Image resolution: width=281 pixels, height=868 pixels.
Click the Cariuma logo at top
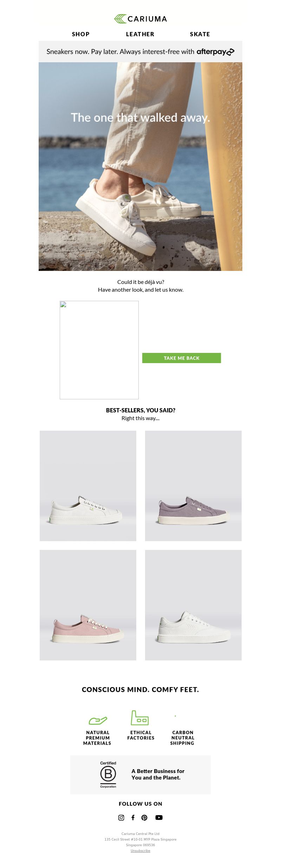[140, 19]
